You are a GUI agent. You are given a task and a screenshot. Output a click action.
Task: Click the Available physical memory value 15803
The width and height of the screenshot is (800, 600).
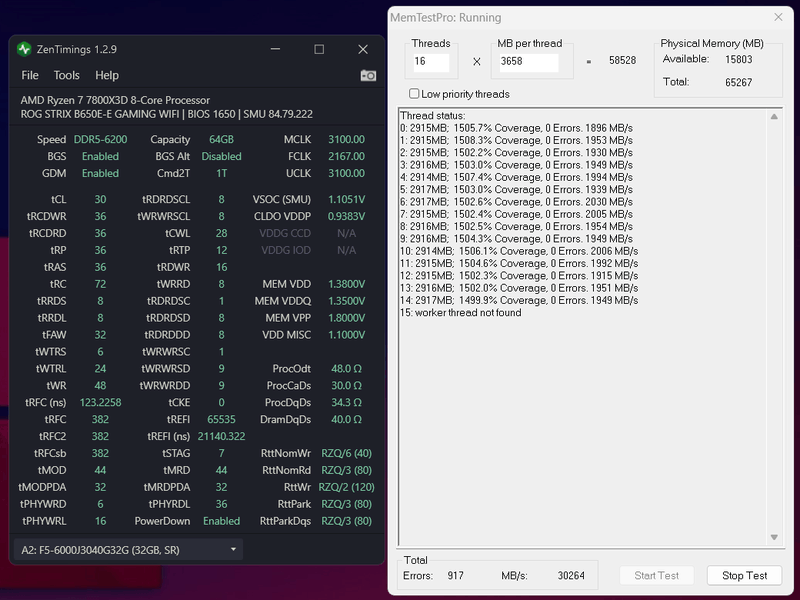pyautogui.click(x=738, y=59)
